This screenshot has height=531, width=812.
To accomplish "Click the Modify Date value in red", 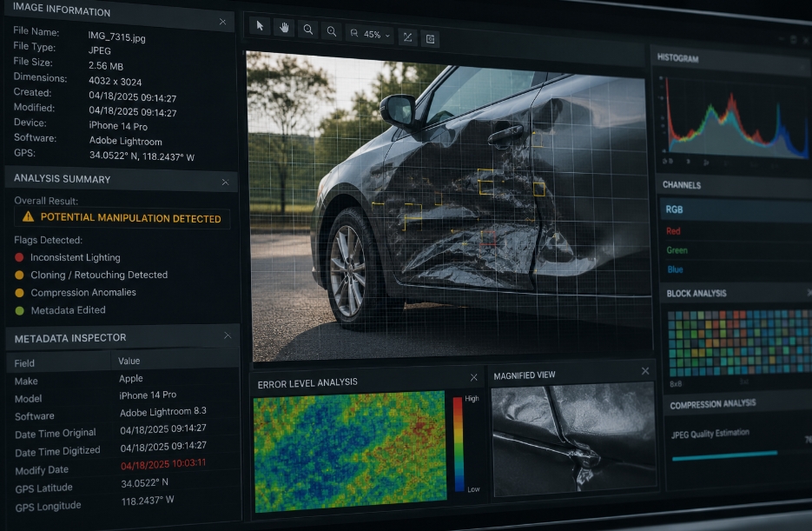I will pos(163,464).
